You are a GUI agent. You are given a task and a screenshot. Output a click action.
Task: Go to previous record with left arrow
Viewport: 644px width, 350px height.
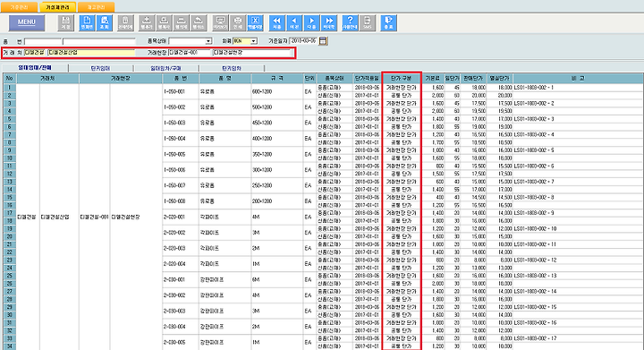click(294, 22)
